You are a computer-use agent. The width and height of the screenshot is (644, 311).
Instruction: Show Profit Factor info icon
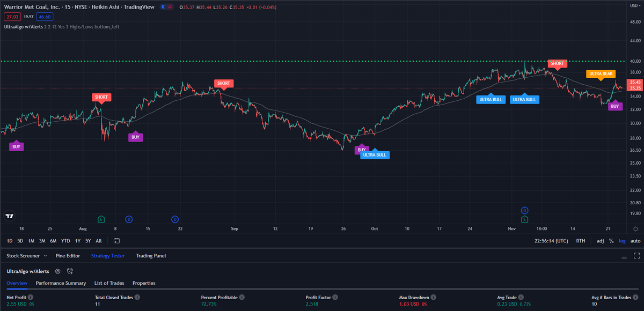(335, 297)
